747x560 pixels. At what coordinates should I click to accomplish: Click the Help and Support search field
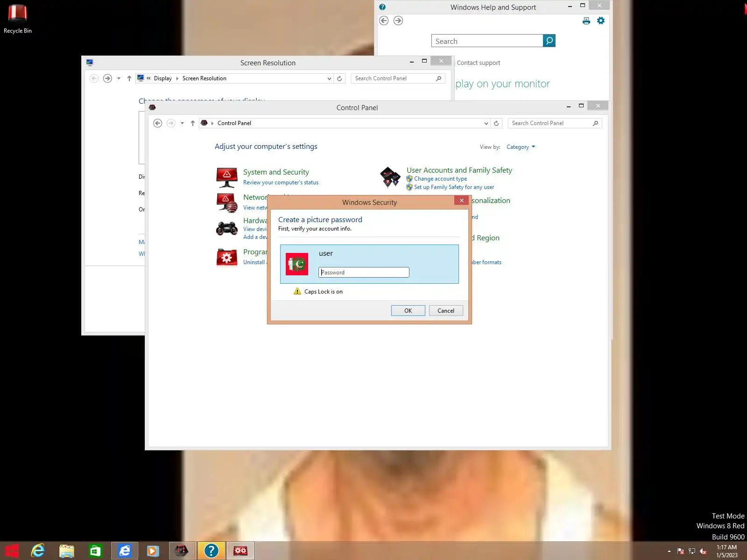pos(487,41)
